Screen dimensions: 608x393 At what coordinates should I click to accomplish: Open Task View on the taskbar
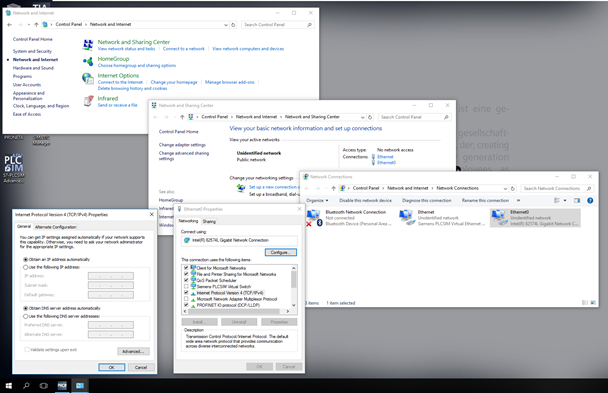click(x=44, y=386)
